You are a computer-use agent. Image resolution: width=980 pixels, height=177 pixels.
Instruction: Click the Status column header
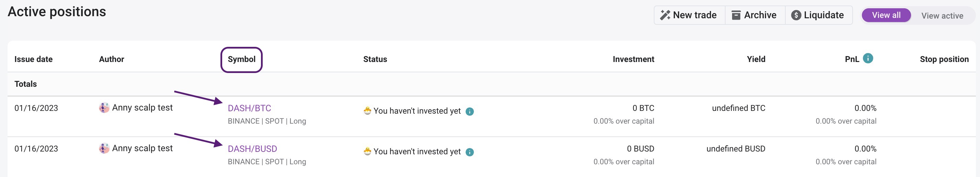(x=375, y=59)
